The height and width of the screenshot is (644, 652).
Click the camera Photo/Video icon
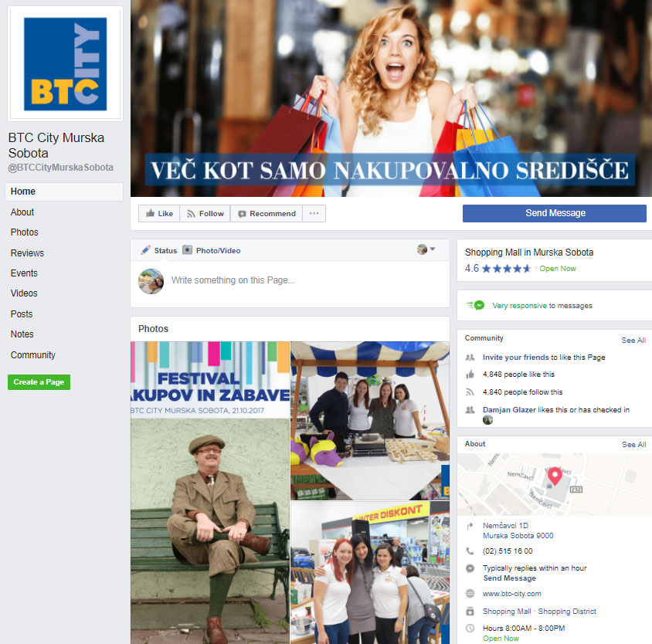click(x=187, y=250)
